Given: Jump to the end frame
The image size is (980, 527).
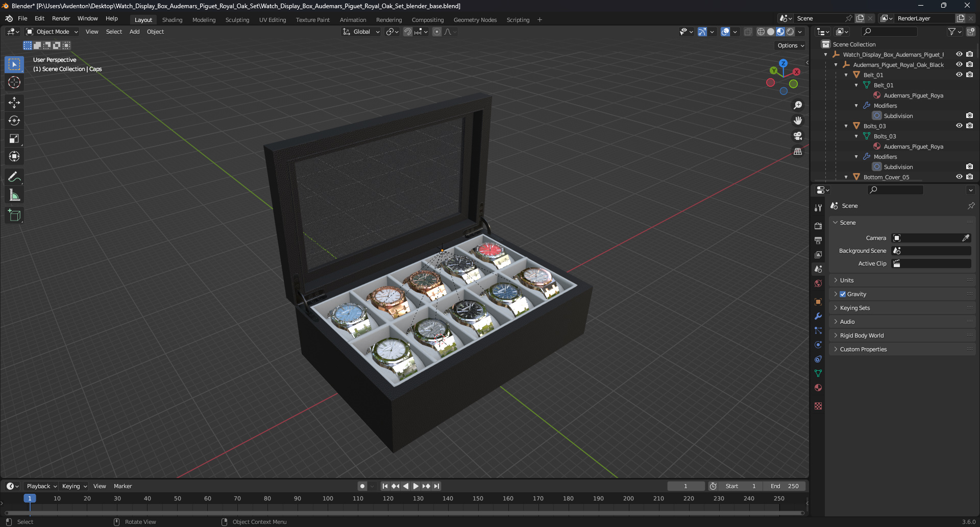Looking at the screenshot, I should pos(436,486).
